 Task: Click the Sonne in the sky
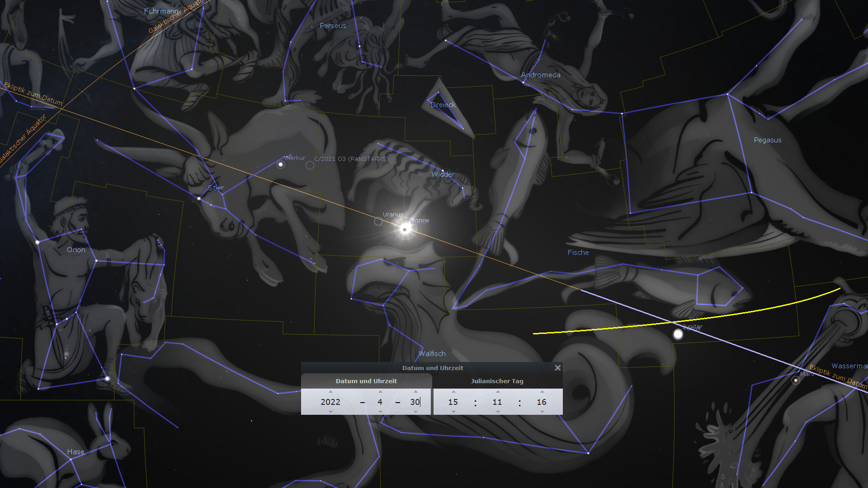click(x=405, y=230)
